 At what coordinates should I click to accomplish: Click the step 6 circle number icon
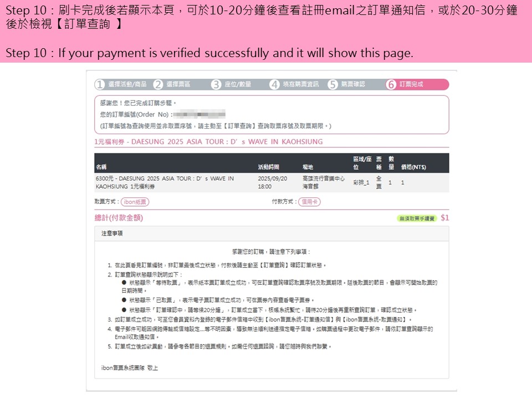coord(391,84)
